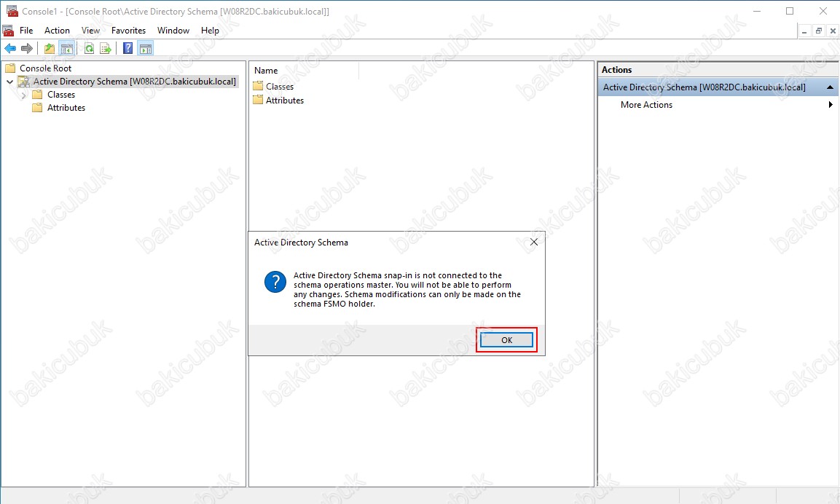Click More Actions in Actions pane
Screen dimensions: 840x504
(646, 105)
